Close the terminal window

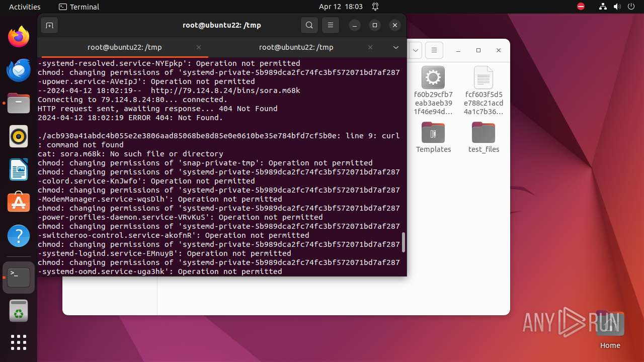[395, 25]
